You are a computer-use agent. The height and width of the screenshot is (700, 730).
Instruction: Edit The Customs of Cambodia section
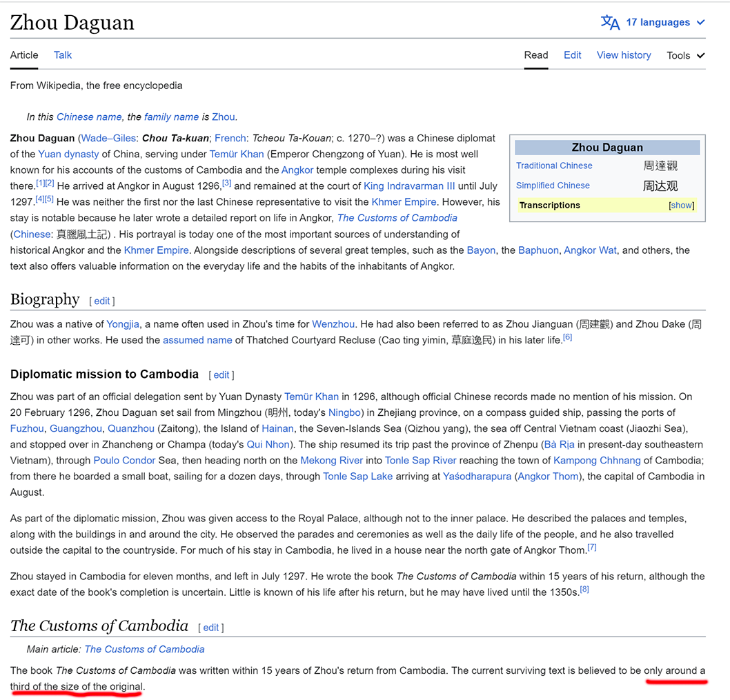tap(211, 628)
